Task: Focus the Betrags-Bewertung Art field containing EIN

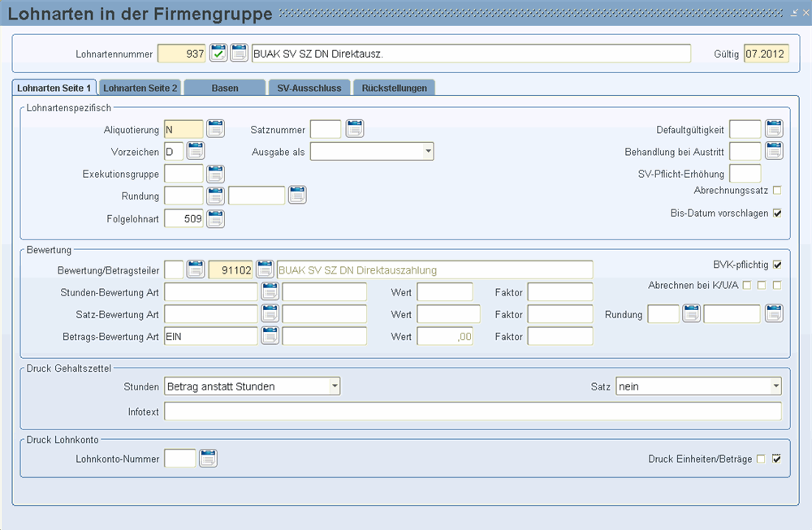Action: pos(211,337)
